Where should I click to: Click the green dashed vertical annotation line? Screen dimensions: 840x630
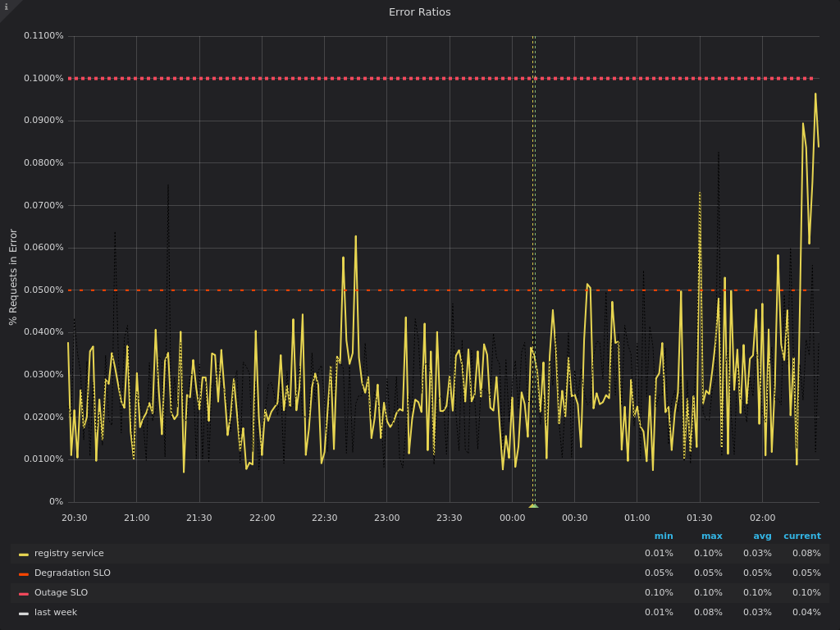coord(533,205)
